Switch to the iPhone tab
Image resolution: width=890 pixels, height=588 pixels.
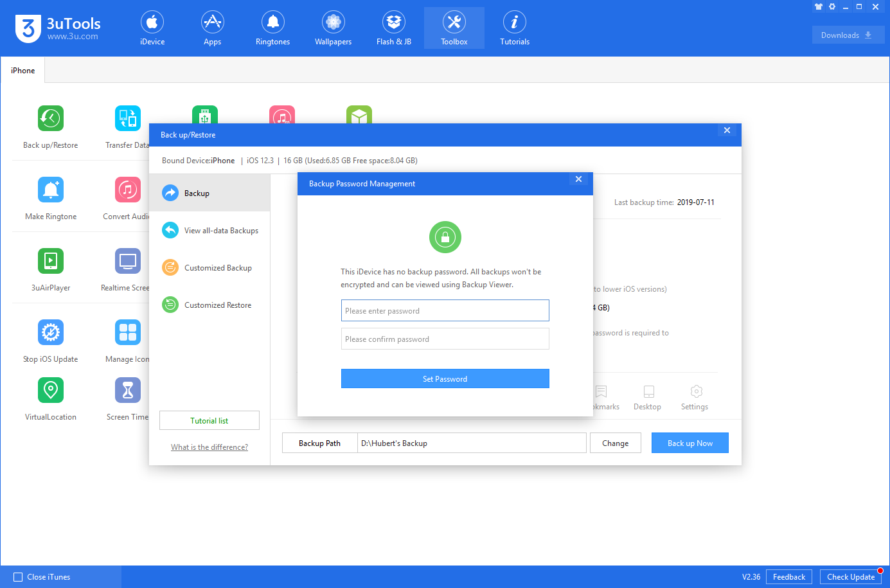click(x=23, y=71)
